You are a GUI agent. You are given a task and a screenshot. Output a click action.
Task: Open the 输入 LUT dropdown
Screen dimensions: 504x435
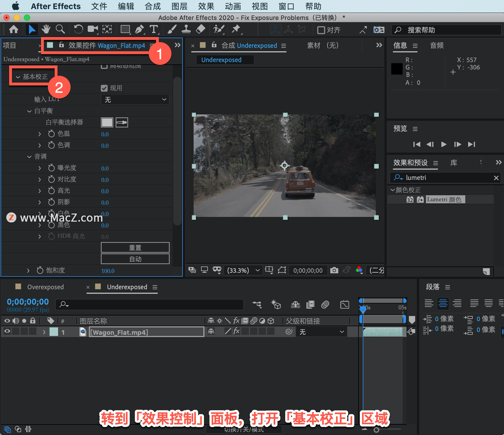[x=135, y=100]
